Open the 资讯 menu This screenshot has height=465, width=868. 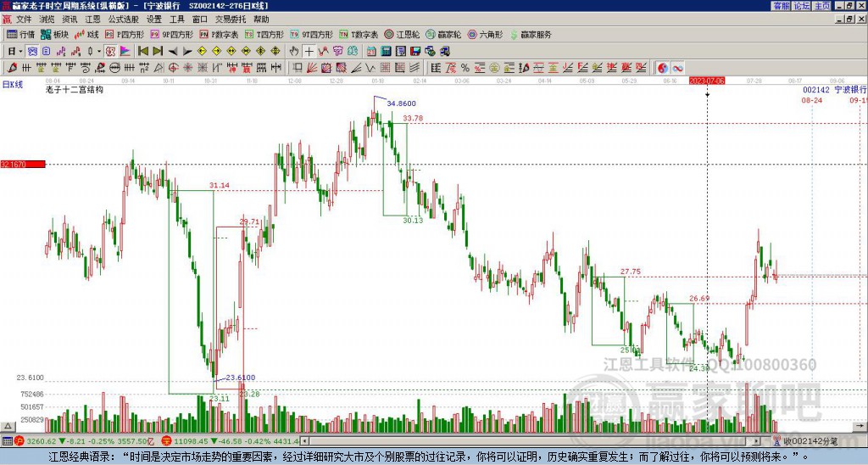(70, 20)
